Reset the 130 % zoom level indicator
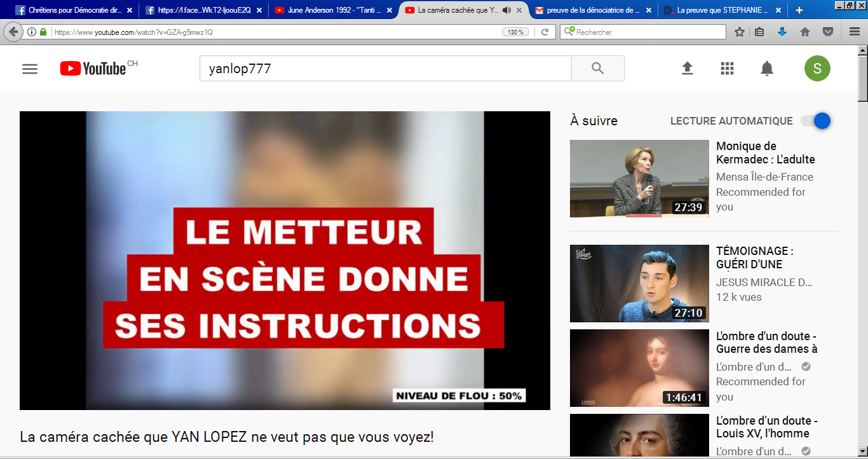The height and width of the screenshot is (459, 868). pos(515,32)
